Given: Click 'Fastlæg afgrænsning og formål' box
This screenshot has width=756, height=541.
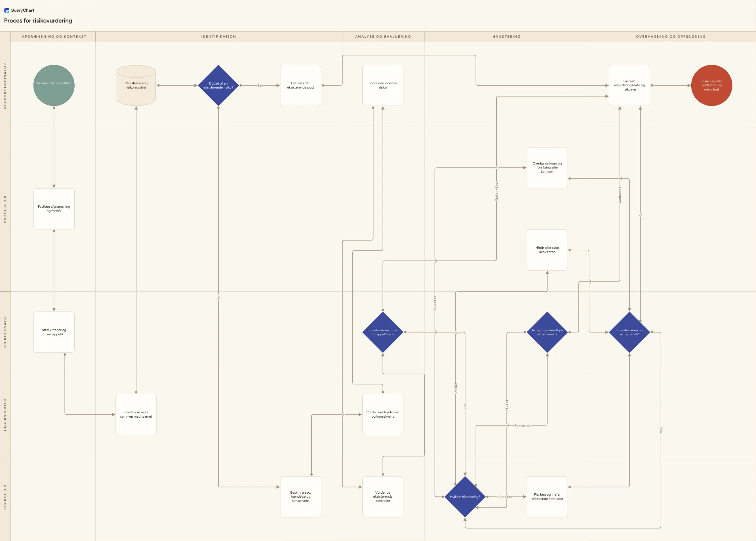Looking at the screenshot, I should click(54, 209).
